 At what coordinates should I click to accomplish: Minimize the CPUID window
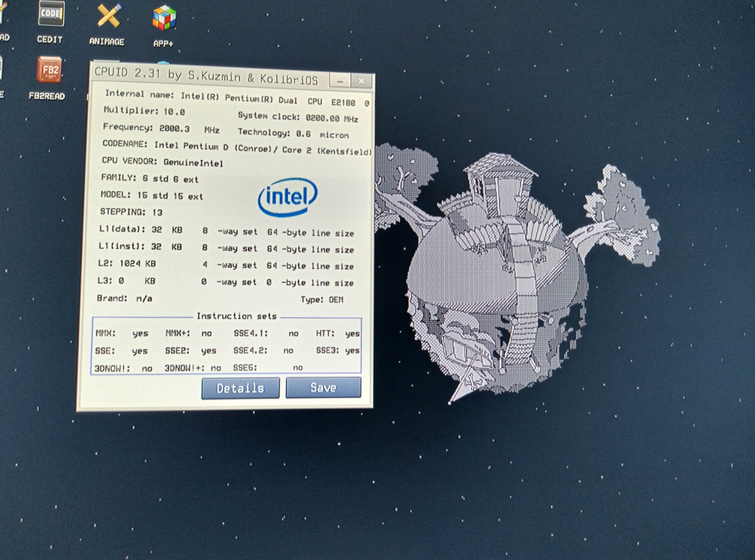(340, 81)
